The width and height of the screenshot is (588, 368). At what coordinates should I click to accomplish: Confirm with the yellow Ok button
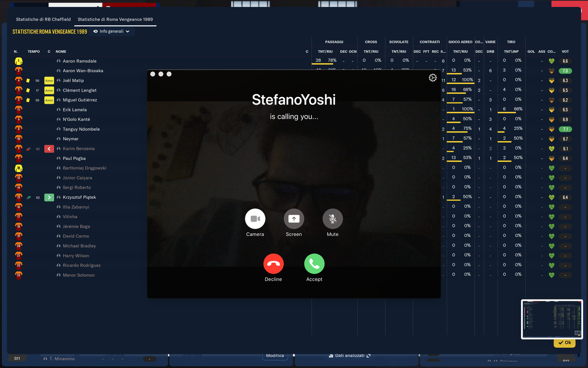coord(565,343)
